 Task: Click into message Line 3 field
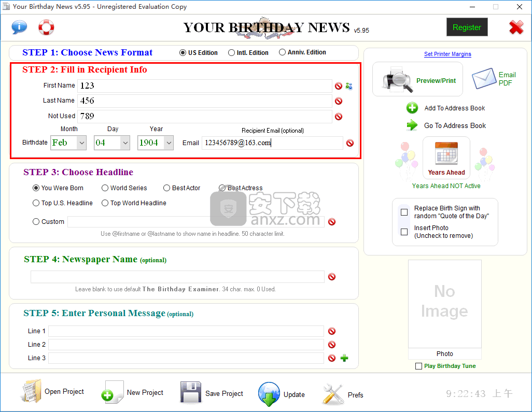click(x=186, y=358)
